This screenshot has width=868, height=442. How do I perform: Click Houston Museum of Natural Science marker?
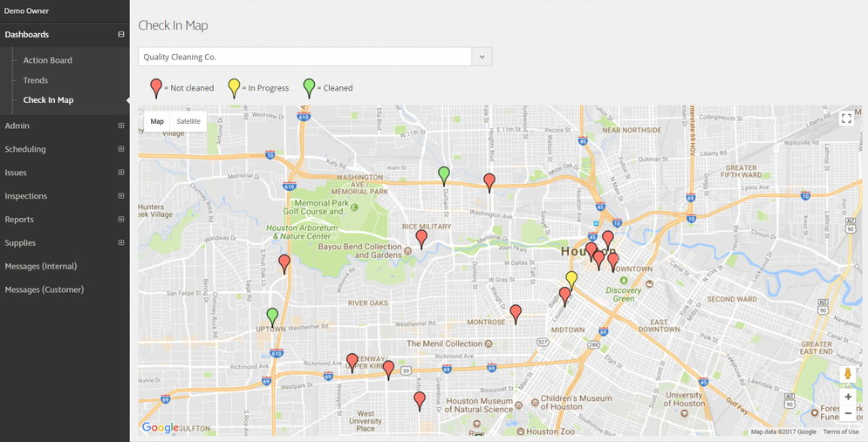(518, 405)
